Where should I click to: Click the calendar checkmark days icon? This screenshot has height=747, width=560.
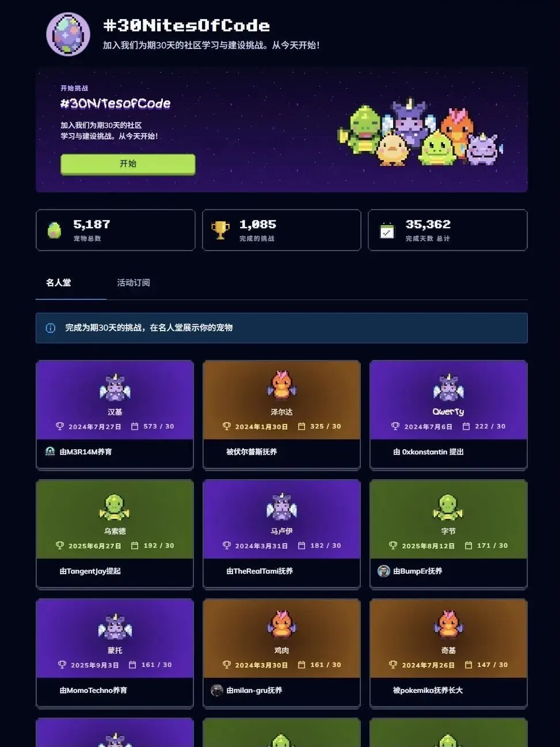point(387,231)
